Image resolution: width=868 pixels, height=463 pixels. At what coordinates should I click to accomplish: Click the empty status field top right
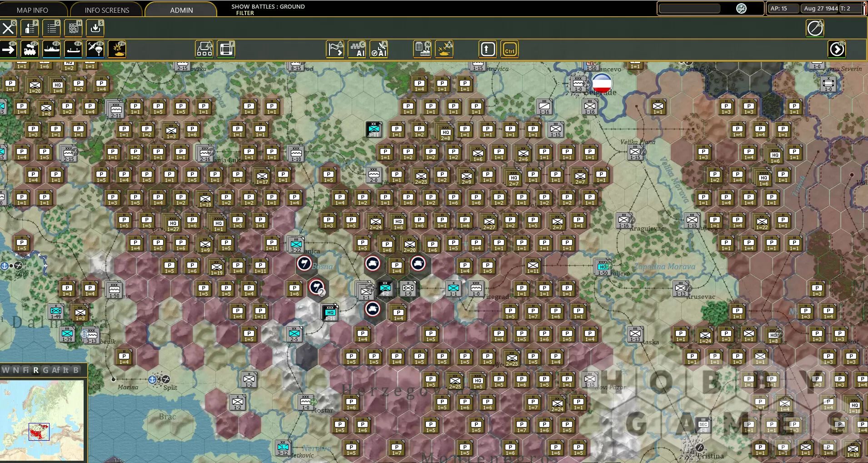point(689,9)
